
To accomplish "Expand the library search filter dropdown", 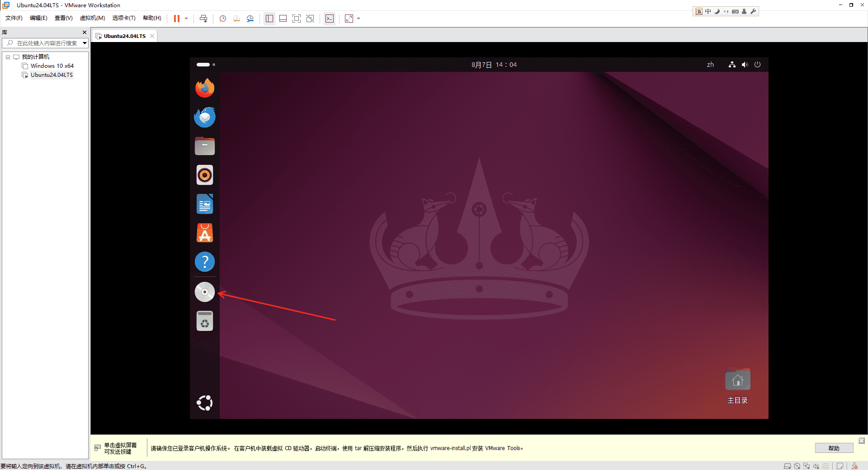I will click(x=85, y=43).
